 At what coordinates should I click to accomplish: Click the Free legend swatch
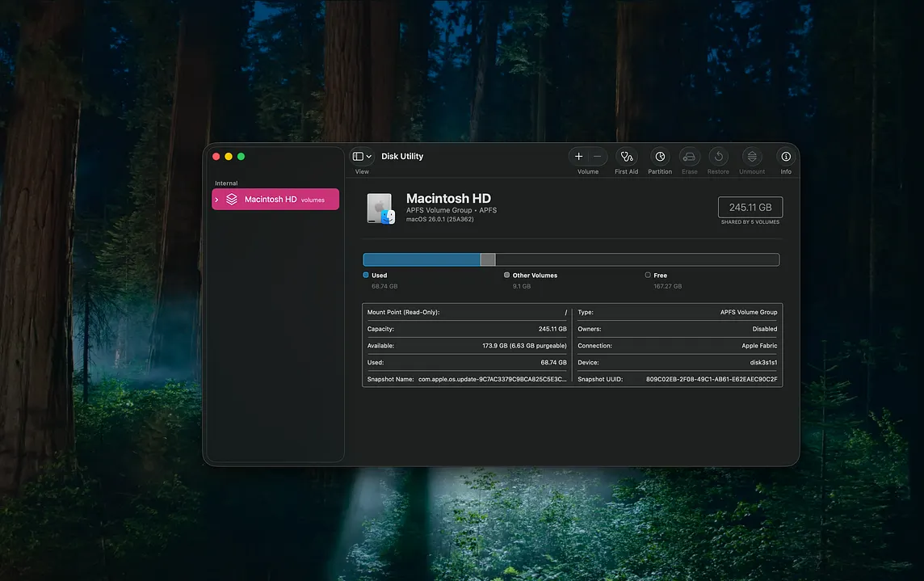click(648, 275)
